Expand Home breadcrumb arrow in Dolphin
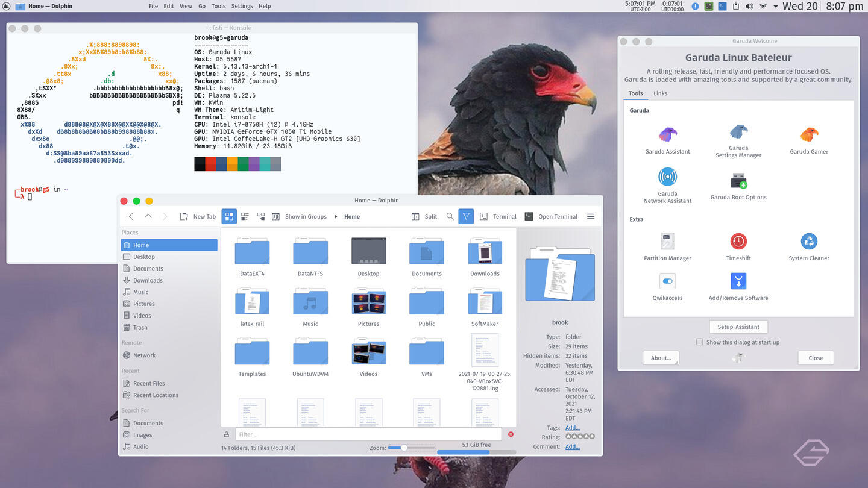Viewport: 868px width, 488px height. click(x=336, y=217)
